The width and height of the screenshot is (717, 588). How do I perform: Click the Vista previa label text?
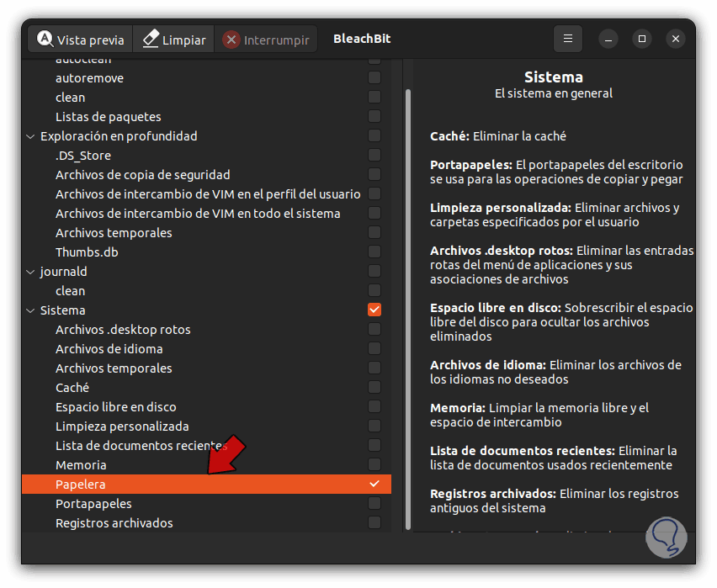91,40
